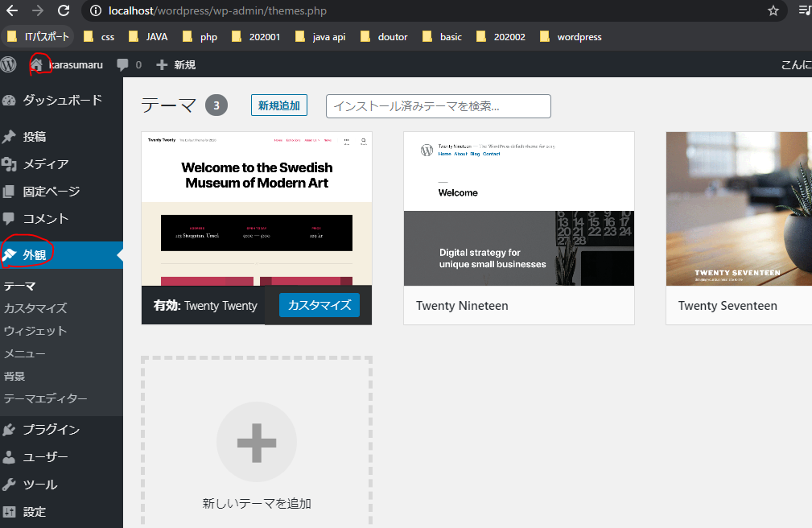Screen dimensions: 812x528
Task: Open the 投稿 menu
Action: pyautogui.click(x=62, y=137)
